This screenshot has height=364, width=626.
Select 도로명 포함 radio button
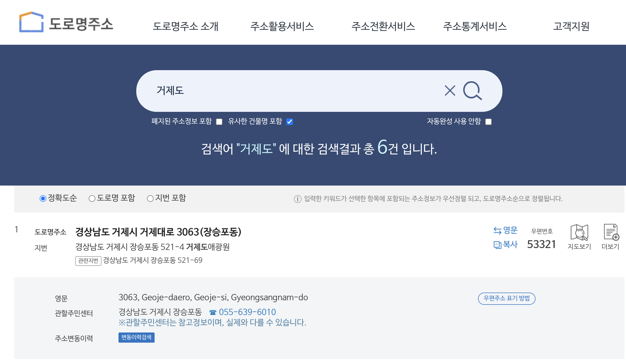[92, 199]
